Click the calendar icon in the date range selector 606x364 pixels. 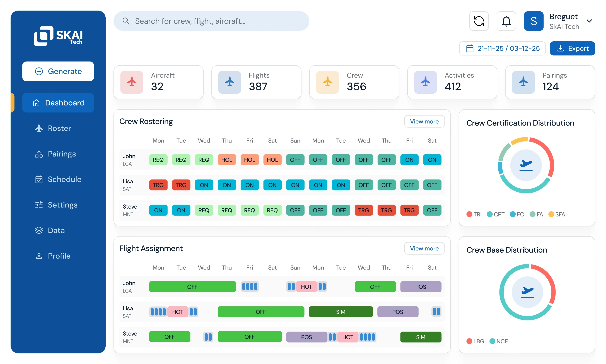[x=470, y=48]
